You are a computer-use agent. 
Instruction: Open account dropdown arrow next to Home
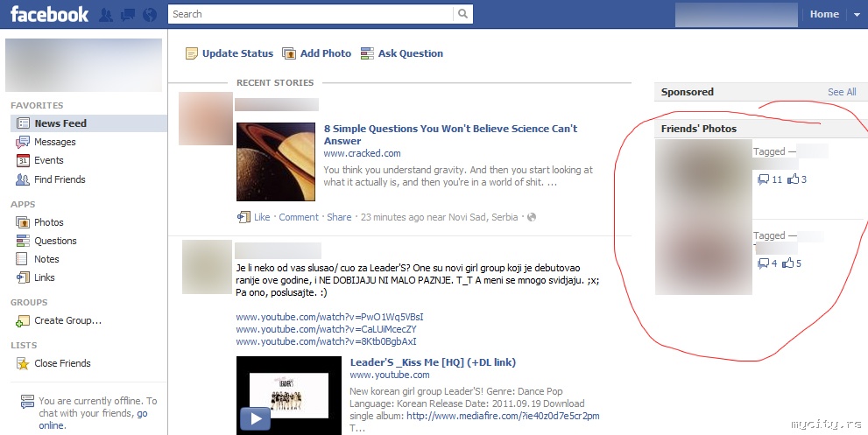[x=857, y=15]
